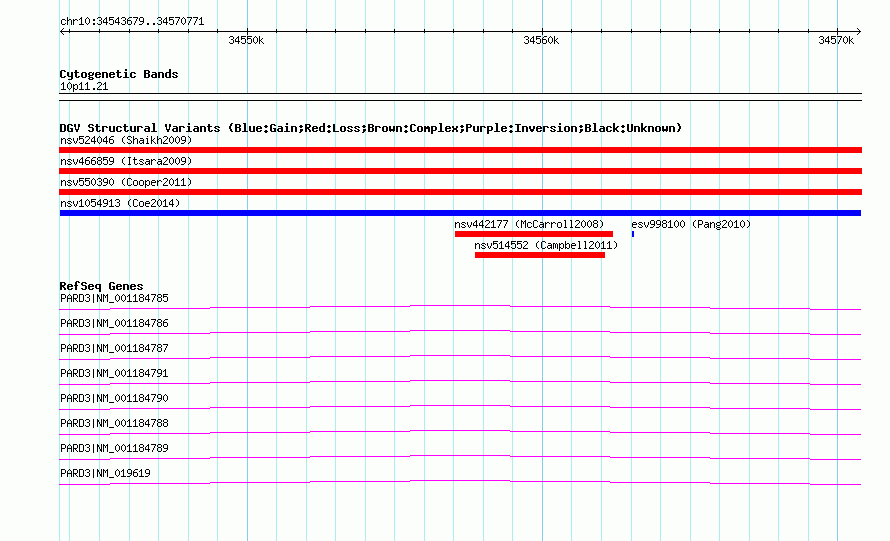Open the nsv466859 (Itsara2009) label

coord(126,161)
